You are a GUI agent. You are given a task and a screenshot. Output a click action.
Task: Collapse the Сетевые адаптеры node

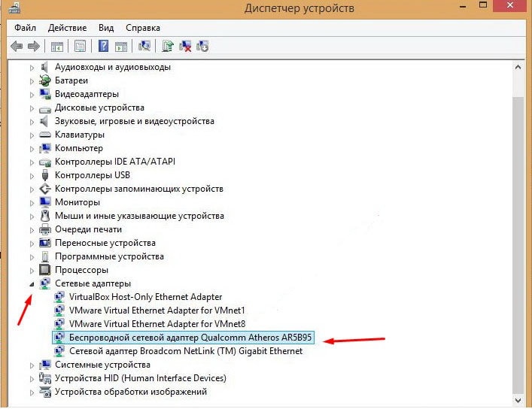(x=32, y=284)
